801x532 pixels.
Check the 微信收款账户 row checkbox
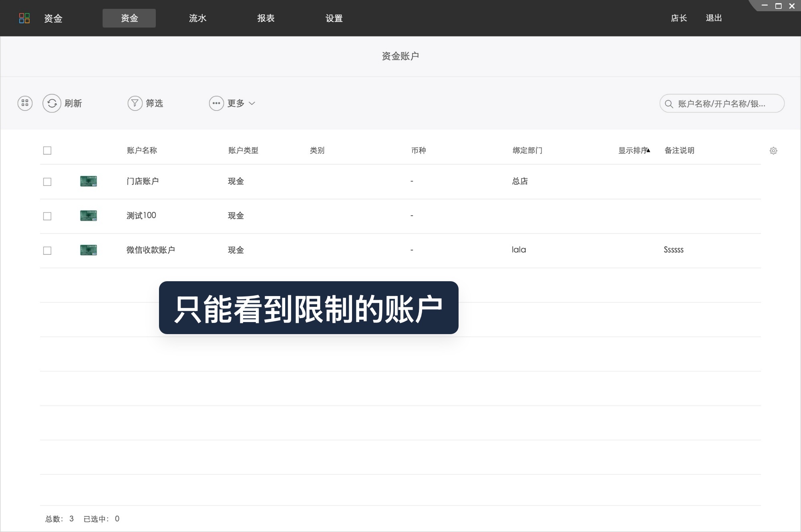(x=47, y=250)
